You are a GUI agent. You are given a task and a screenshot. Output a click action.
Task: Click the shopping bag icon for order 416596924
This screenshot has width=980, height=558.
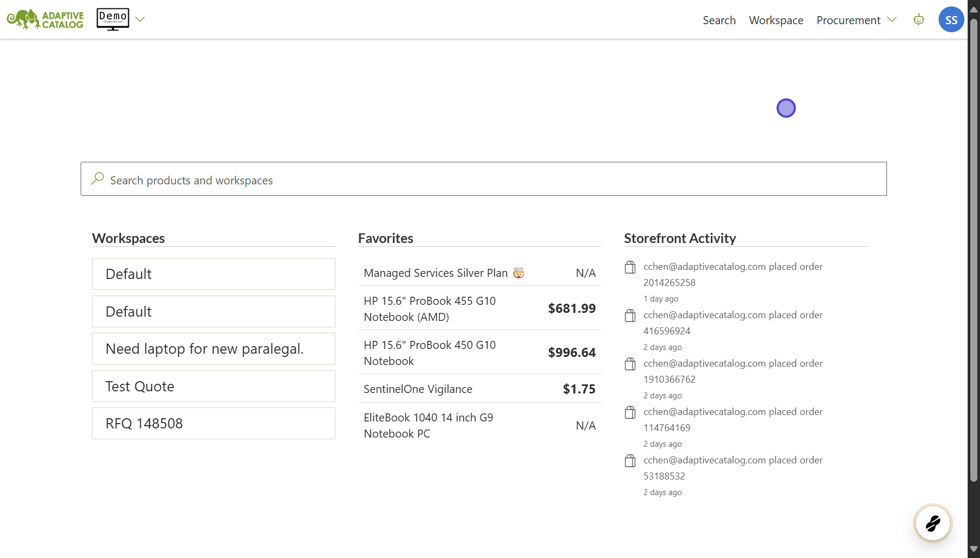click(630, 316)
